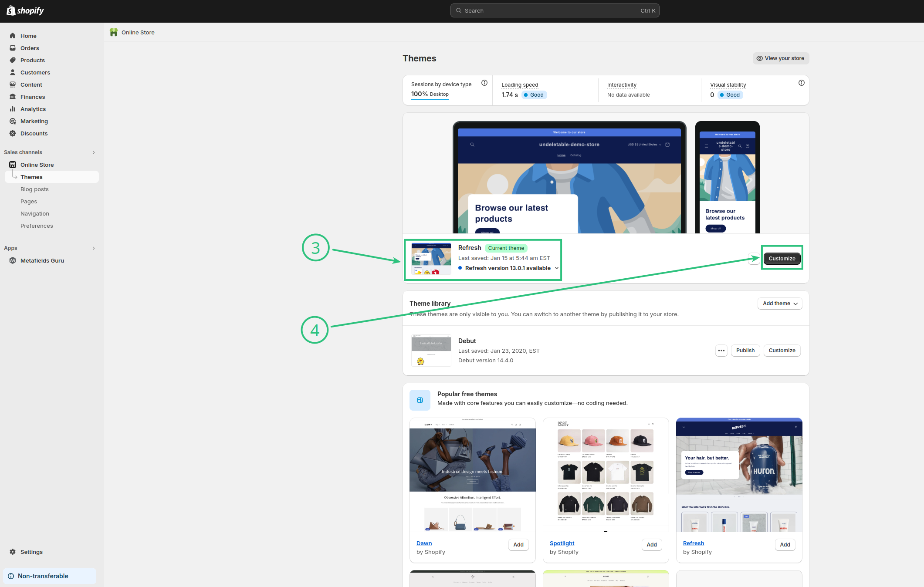Click the desktop store preview
Screen dimensions: 924x587
[x=569, y=178]
